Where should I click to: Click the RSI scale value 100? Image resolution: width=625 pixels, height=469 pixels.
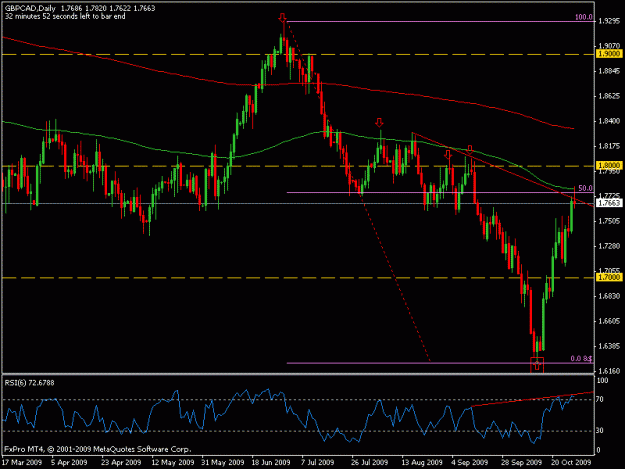[x=603, y=381]
